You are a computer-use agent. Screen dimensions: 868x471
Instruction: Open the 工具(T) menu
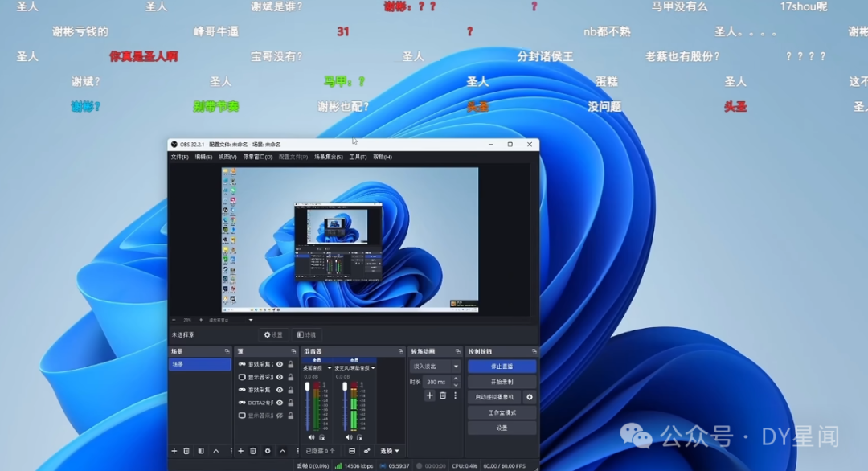[x=358, y=158]
